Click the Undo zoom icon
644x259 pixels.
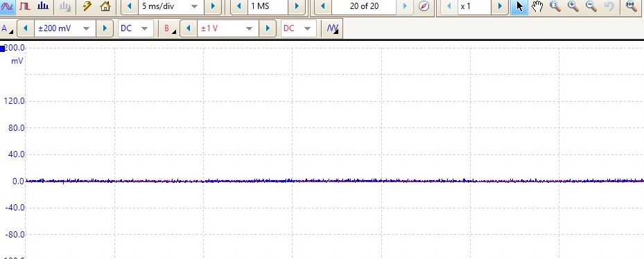pos(609,6)
